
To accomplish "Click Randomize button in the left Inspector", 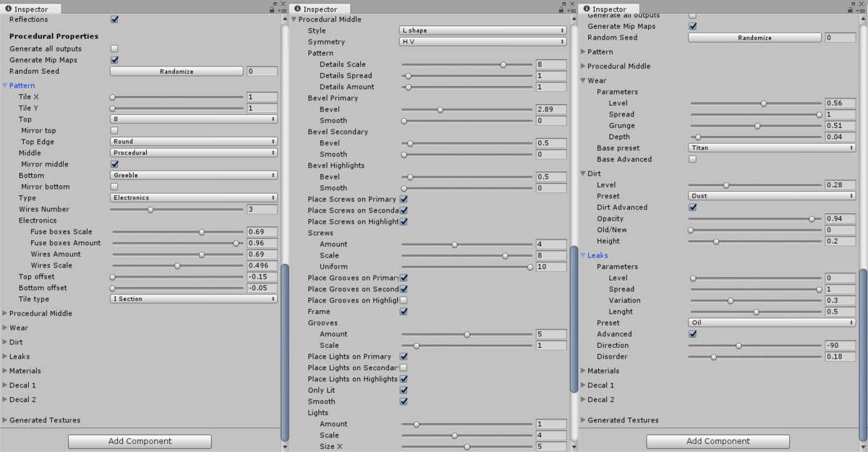I will 176,72.
